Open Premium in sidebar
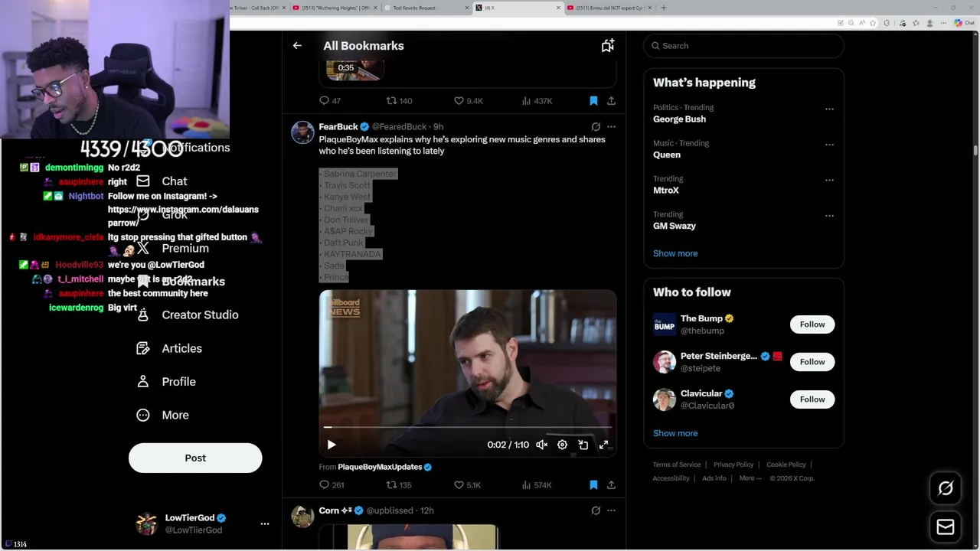Image resolution: width=980 pixels, height=551 pixels. pos(173,249)
